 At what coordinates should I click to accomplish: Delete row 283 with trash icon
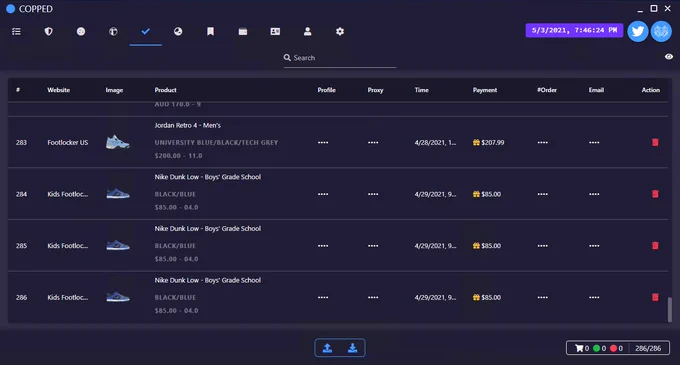pos(655,142)
